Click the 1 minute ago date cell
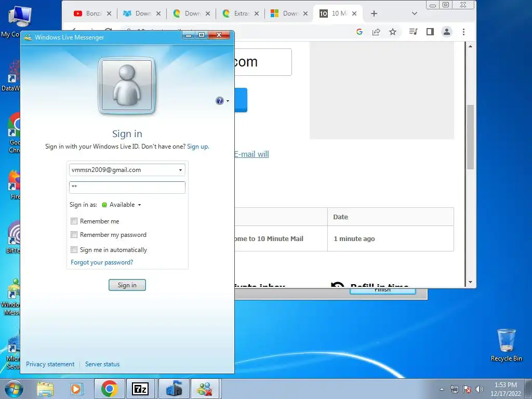 coord(391,238)
